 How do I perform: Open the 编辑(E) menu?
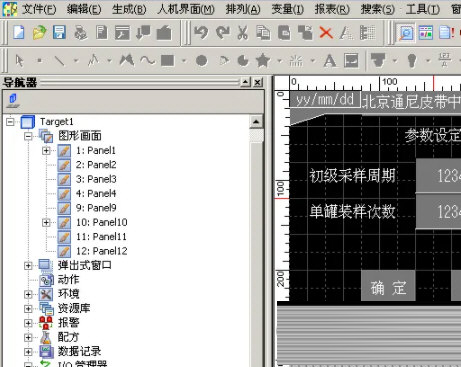tap(84, 9)
